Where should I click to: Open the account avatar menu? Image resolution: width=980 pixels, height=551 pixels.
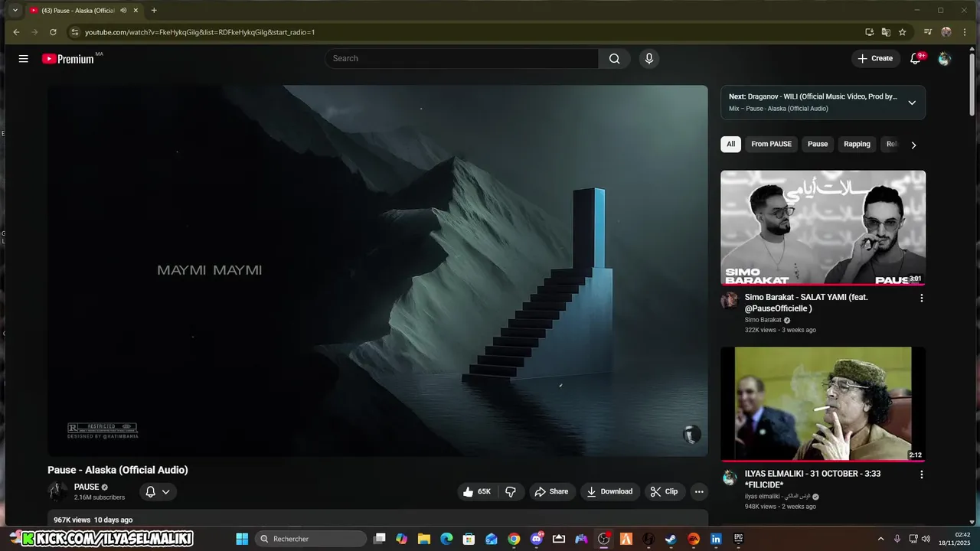point(944,59)
